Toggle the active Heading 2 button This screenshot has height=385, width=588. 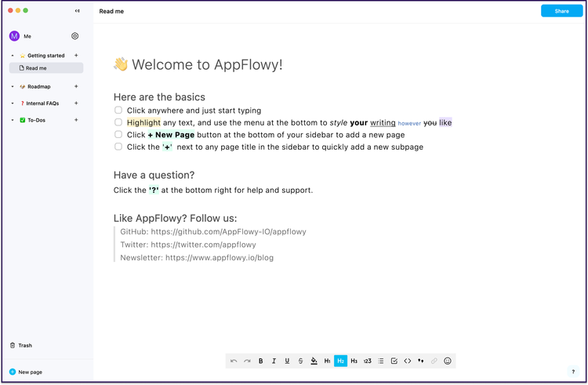coord(340,361)
